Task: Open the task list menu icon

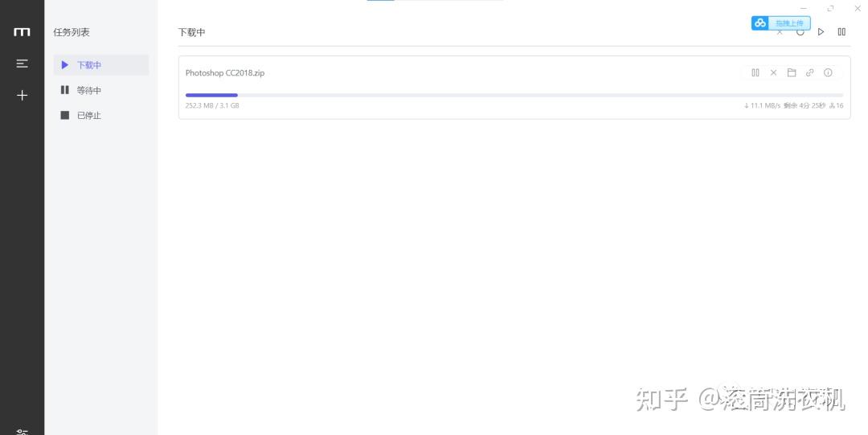Action: click(22, 64)
